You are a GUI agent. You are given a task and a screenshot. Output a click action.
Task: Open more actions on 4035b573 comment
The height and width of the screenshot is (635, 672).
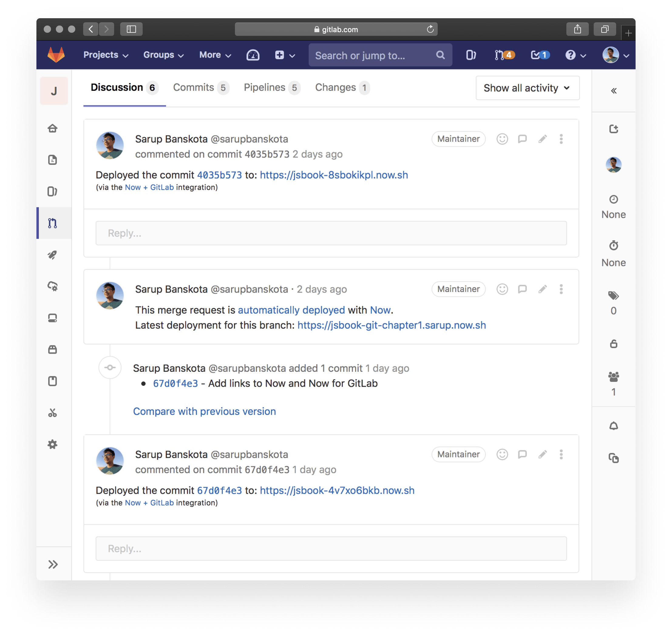click(x=561, y=139)
